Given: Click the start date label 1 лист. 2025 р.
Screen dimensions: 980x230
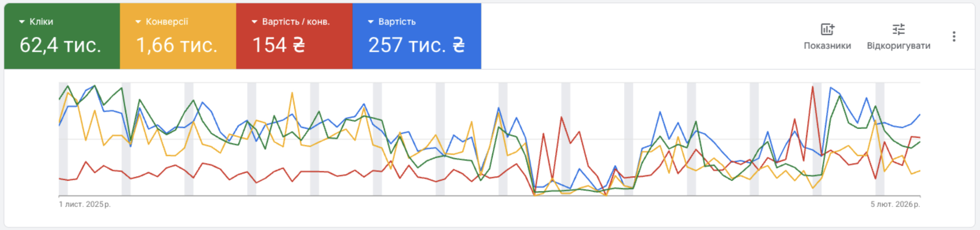Looking at the screenshot, I should click(85, 204).
